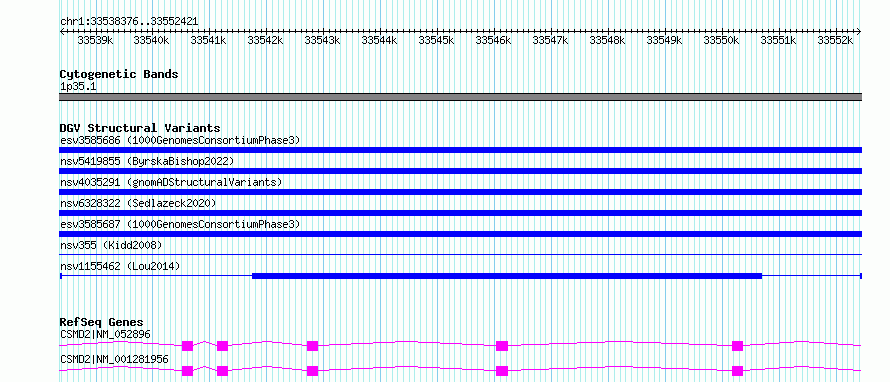Viewport: 890px width, 382px height.
Task: Open the nsv1155462 Lou2014 label
Action: coord(120,266)
